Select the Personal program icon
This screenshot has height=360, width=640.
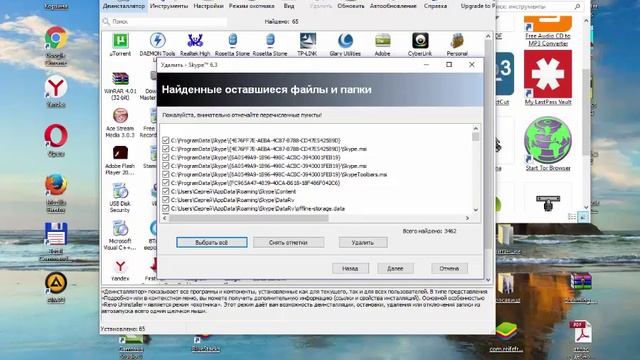[457, 44]
